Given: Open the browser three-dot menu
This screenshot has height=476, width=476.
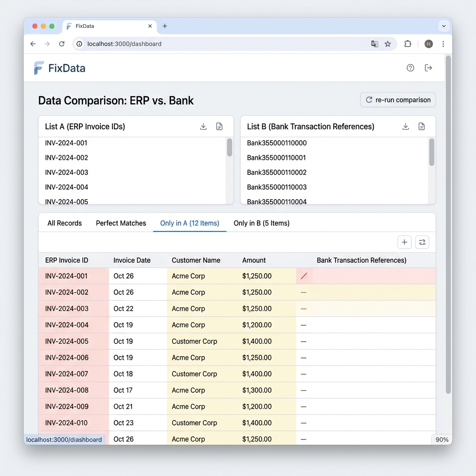Looking at the screenshot, I should click(443, 44).
